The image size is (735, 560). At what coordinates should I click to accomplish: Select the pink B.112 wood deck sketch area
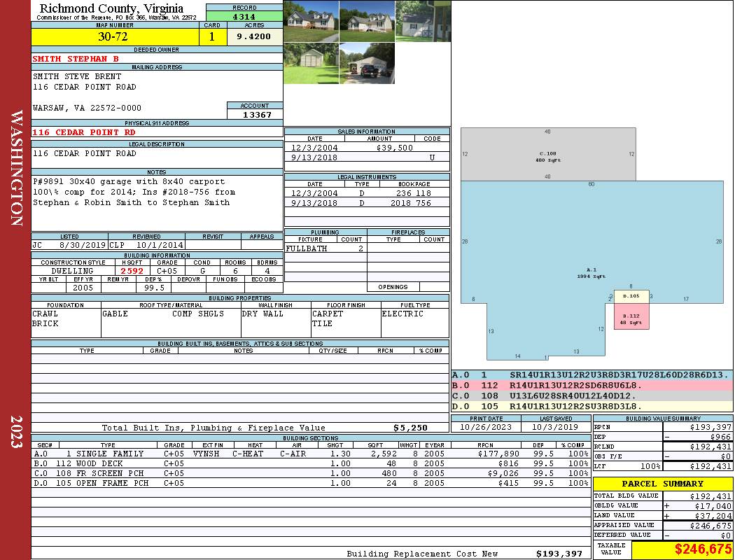tap(631, 318)
